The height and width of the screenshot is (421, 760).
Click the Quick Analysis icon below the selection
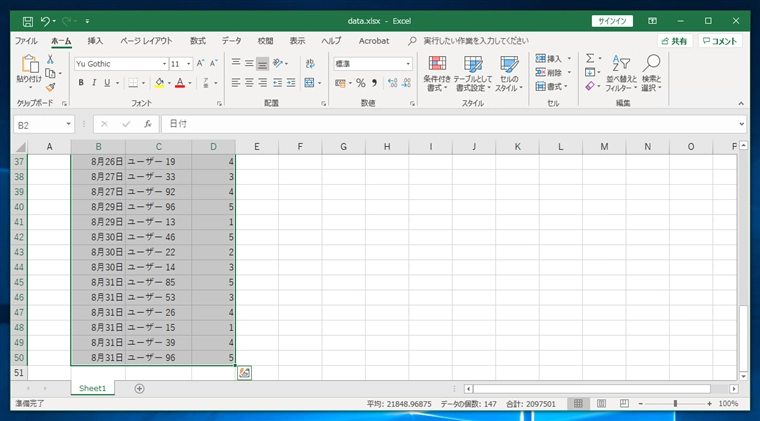244,373
